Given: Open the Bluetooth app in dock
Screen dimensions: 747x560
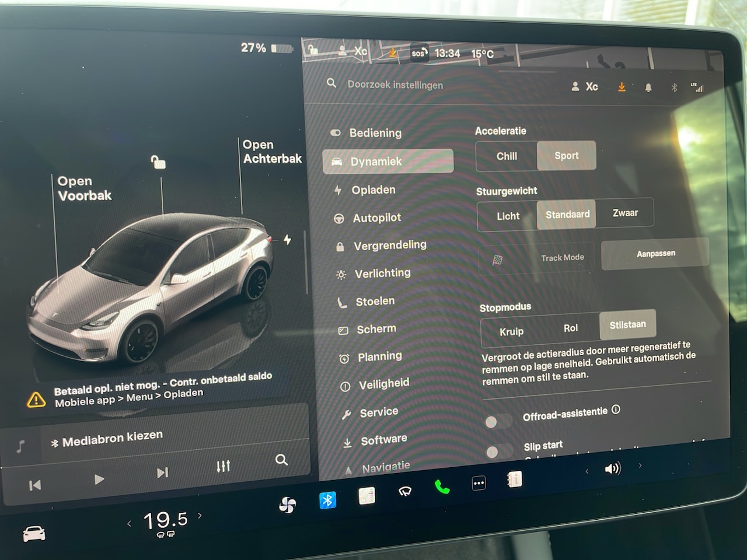Looking at the screenshot, I should point(327,500).
